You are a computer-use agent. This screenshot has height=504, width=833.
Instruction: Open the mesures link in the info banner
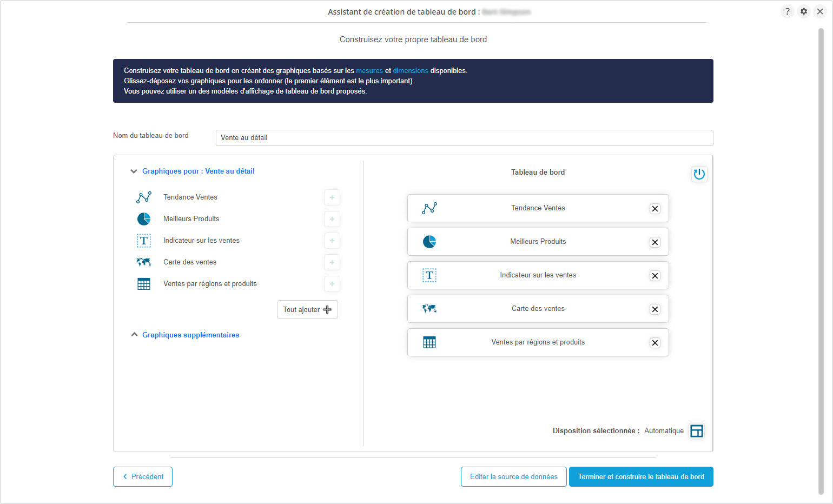point(369,71)
